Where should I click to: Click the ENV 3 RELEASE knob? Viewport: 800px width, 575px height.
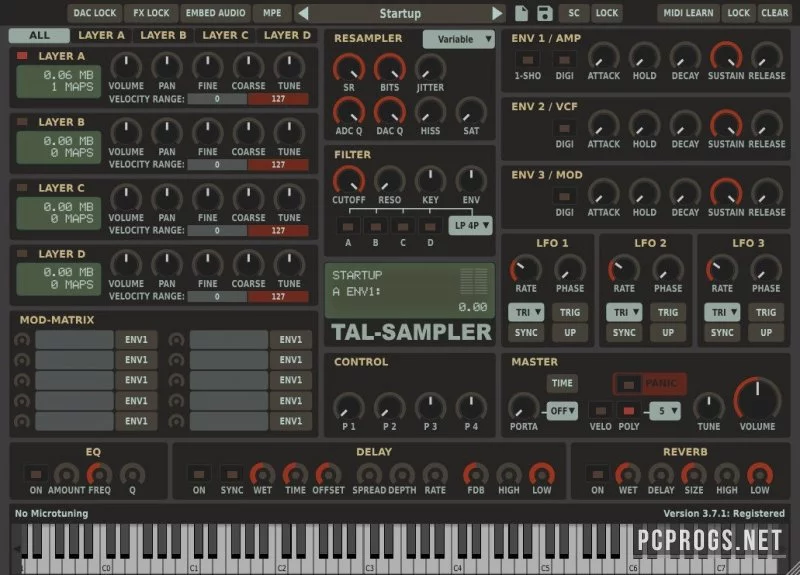[767, 193]
